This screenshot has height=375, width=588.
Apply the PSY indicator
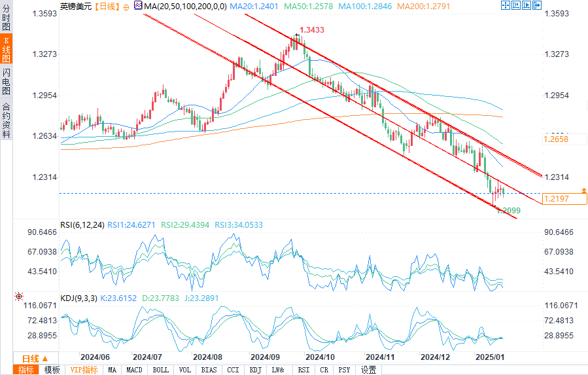click(344, 370)
